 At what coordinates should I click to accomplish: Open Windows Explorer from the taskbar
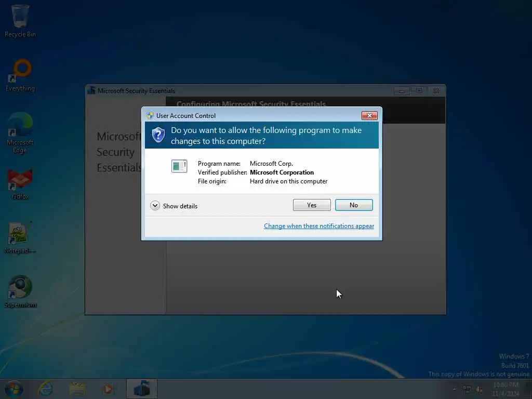77,389
